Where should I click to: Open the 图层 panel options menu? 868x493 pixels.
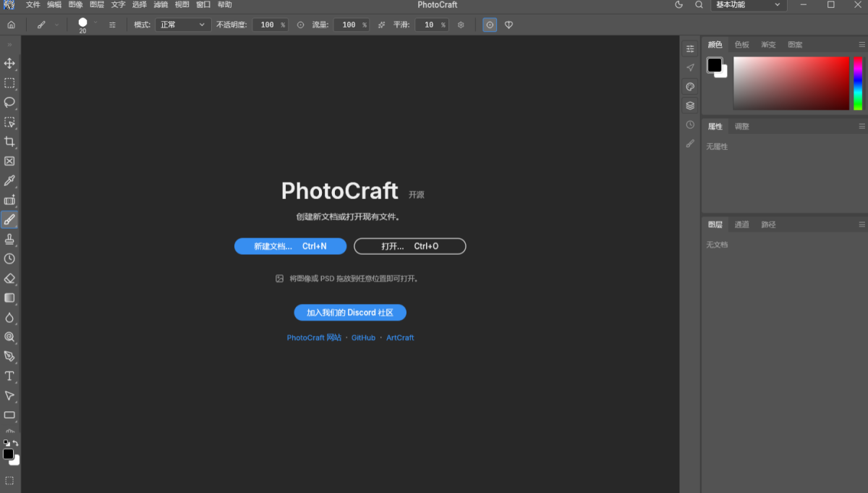(861, 224)
